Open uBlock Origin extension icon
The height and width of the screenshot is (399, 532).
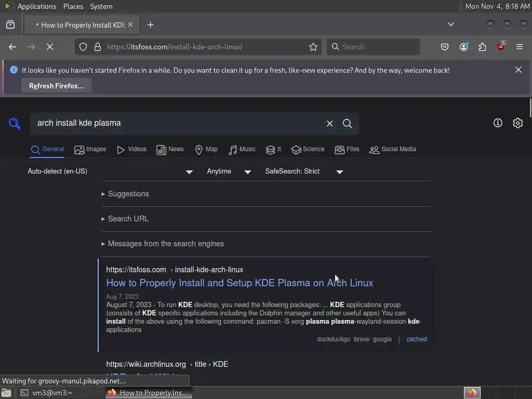coord(501,46)
